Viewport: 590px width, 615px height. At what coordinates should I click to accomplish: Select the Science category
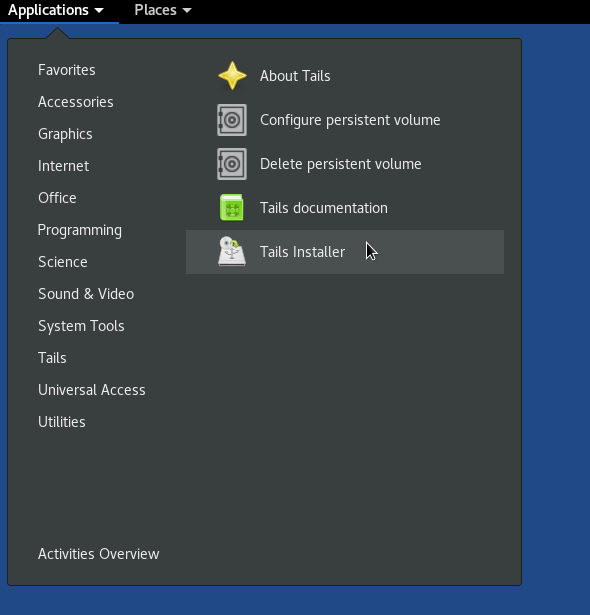click(63, 262)
